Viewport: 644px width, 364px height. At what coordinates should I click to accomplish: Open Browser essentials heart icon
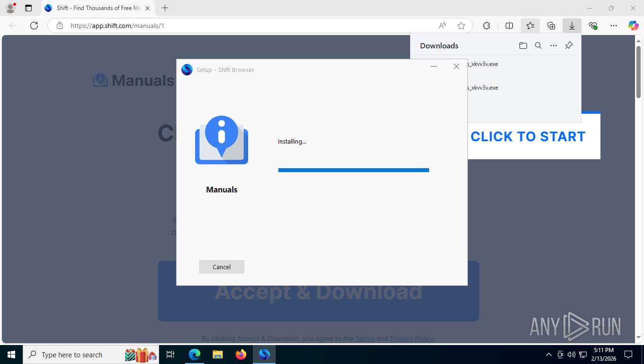click(x=593, y=26)
